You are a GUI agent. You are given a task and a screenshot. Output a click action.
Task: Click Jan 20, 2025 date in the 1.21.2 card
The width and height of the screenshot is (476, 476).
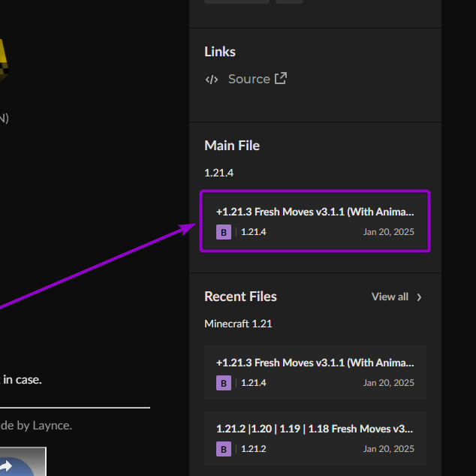(389, 449)
